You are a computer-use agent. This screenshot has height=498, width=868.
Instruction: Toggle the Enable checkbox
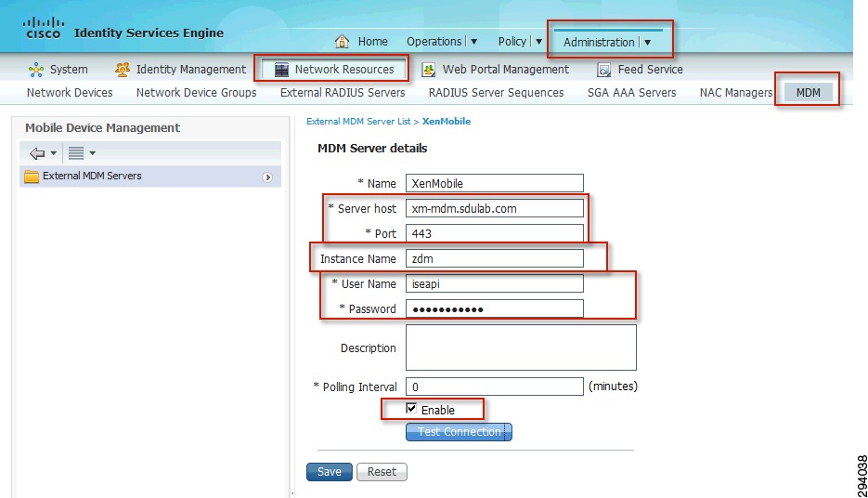pos(411,408)
